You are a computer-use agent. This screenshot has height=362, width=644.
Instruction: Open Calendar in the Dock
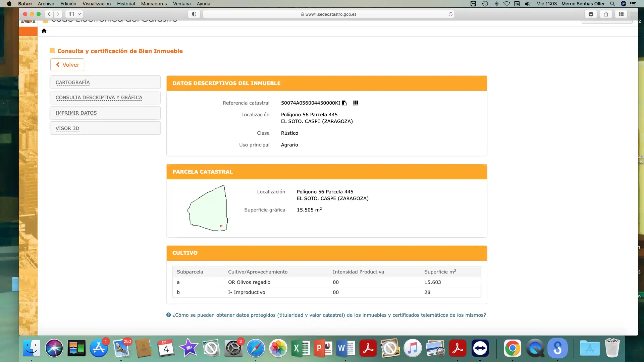pos(166,348)
